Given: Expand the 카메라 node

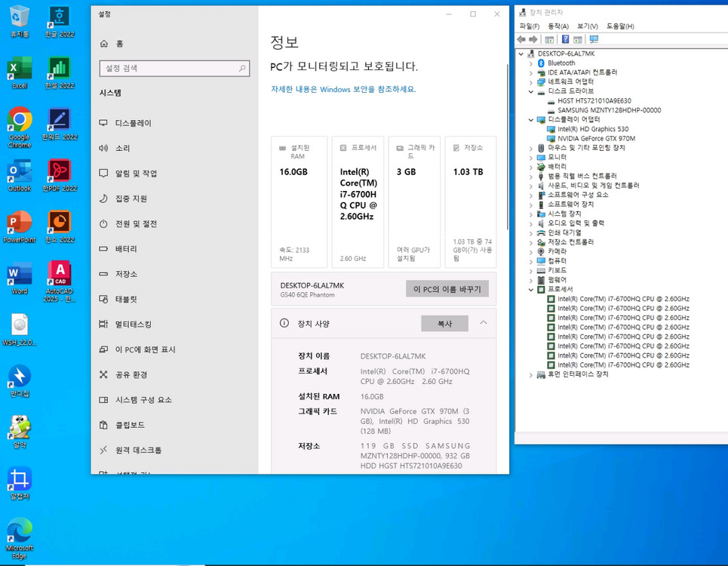Looking at the screenshot, I should 530,251.
